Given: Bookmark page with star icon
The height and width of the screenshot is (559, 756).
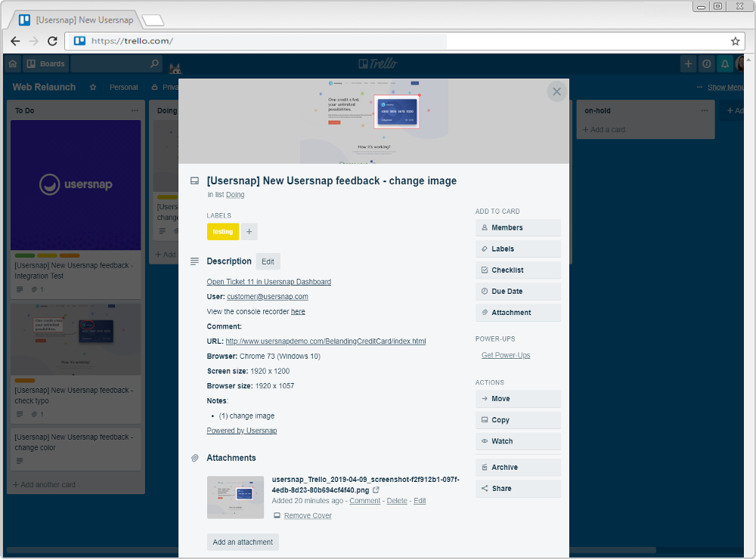Looking at the screenshot, I should coord(735,42).
